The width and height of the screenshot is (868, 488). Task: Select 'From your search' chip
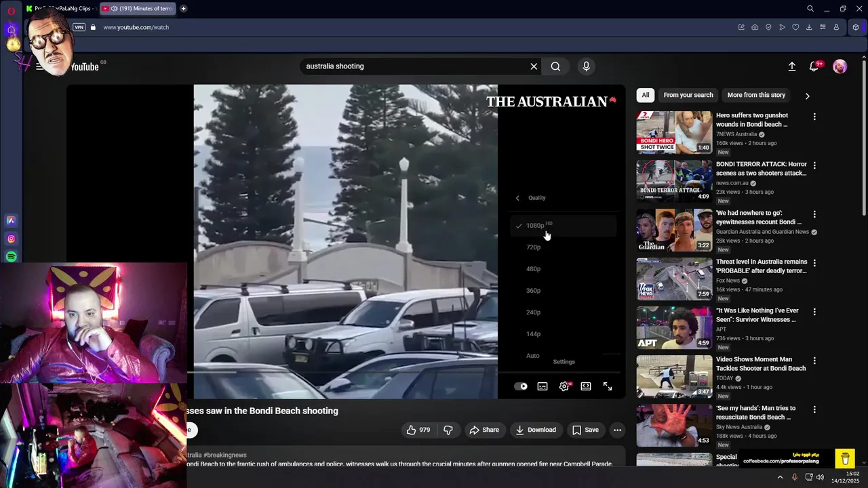coord(688,95)
